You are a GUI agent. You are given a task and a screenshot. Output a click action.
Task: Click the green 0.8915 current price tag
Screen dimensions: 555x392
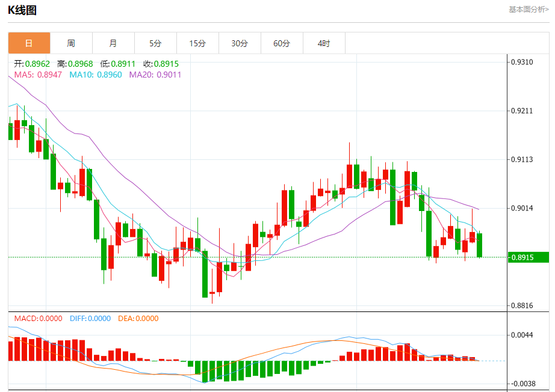click(x=529, y=257)
